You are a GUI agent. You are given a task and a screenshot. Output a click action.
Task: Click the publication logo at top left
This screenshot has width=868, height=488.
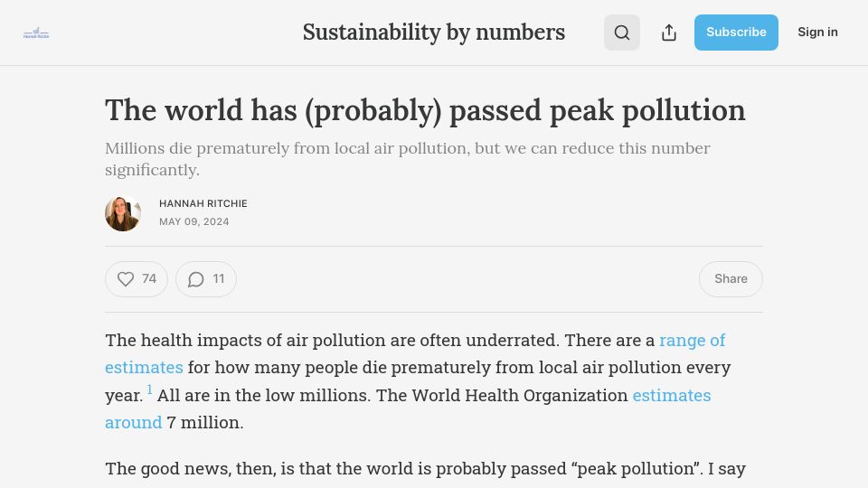[36, 33]
